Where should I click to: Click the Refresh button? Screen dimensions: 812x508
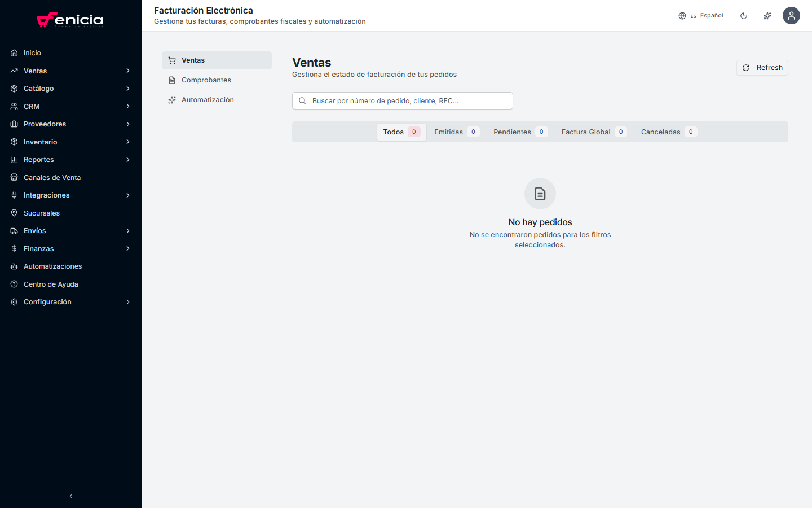click(x=762, y=68)
